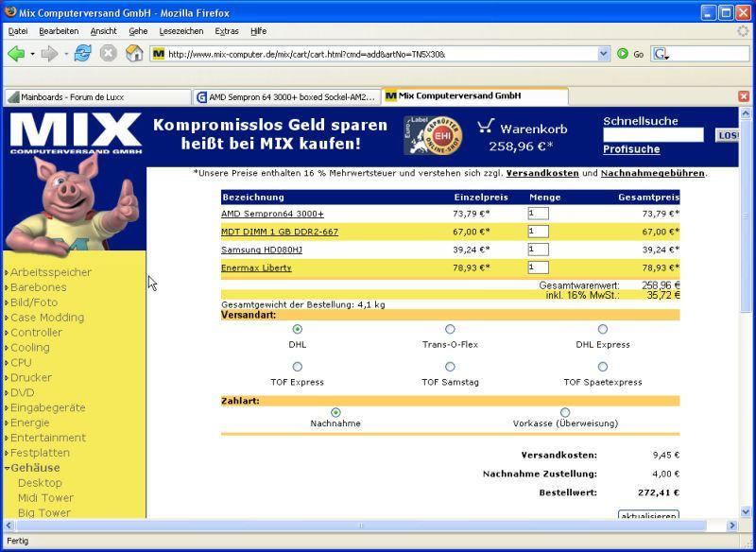
Task: Select DHL shipping method
Action: 298,329
